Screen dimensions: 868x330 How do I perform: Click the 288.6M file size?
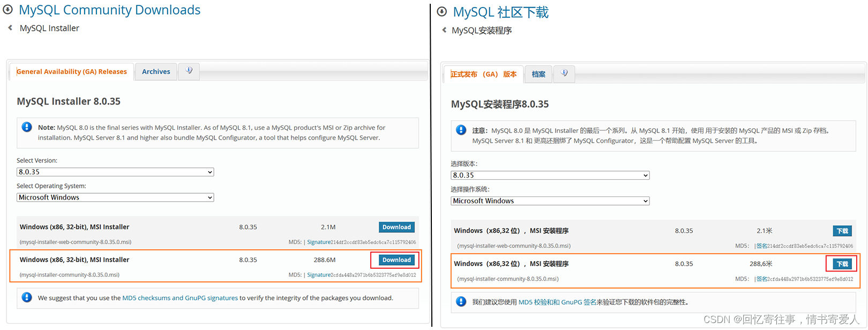(x=325, y=260)
